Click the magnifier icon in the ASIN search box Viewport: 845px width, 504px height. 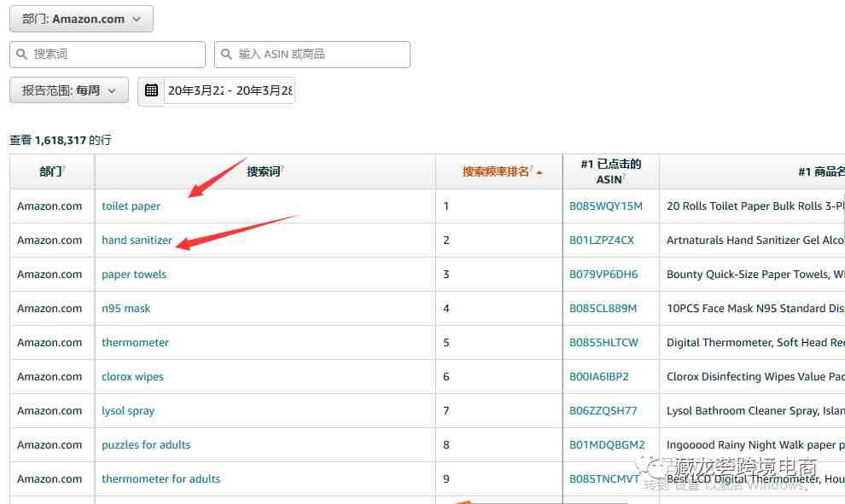(x=226, y=55)
